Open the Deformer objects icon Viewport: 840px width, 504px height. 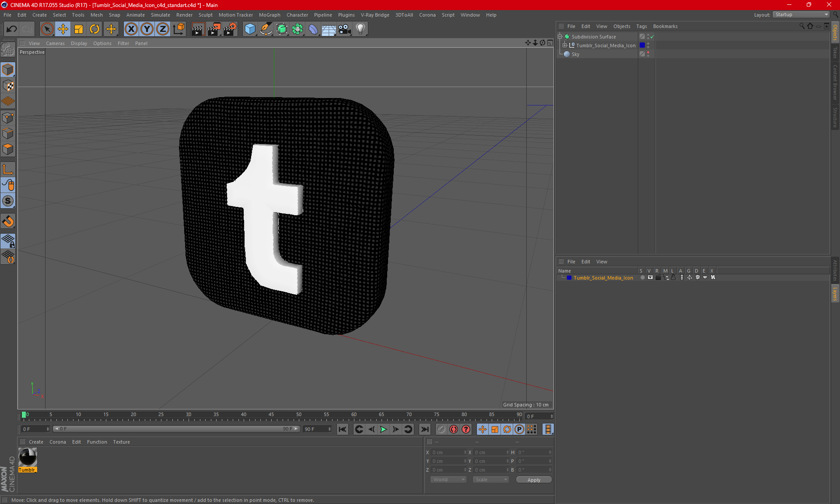(313, 29)
